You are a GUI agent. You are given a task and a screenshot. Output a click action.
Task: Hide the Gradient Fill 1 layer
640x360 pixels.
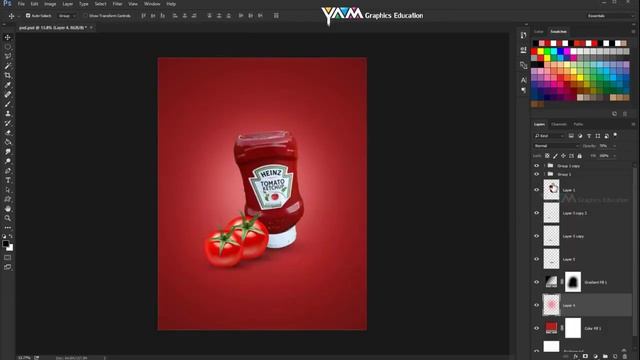[x=536, y=282]
